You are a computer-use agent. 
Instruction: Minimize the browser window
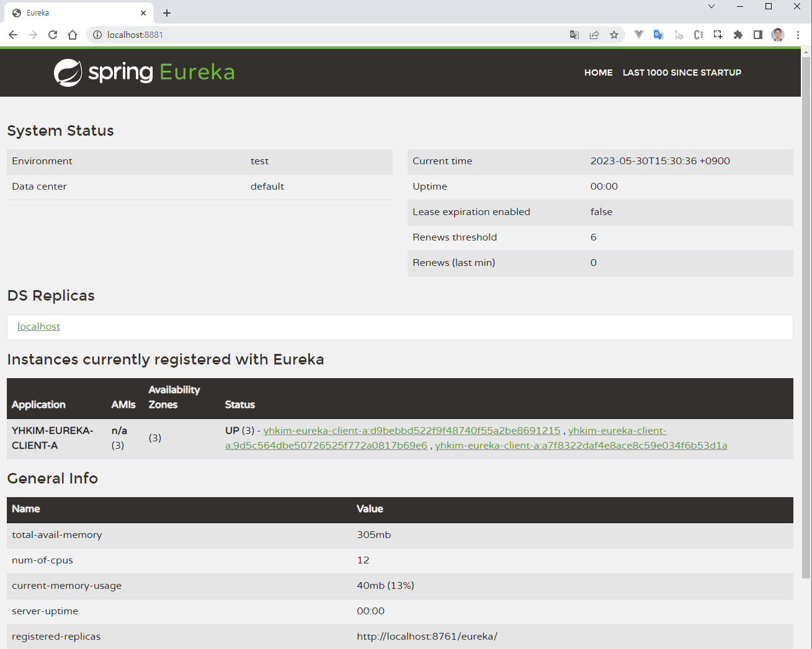point(740,6)
